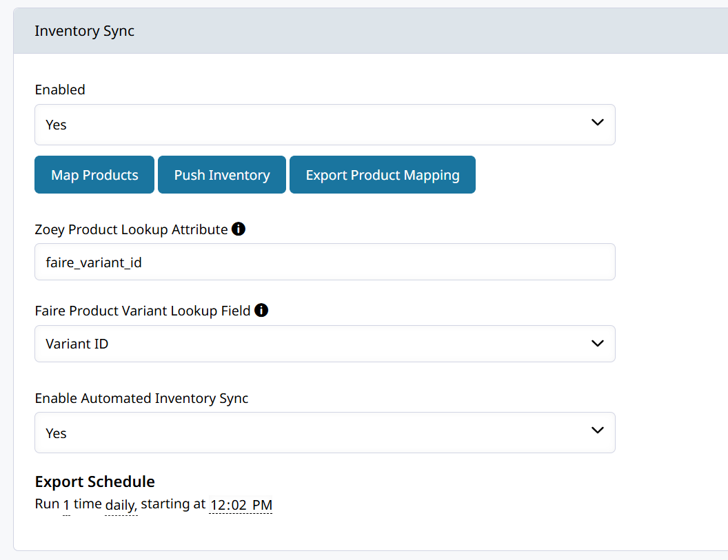Click the Enabled field label
The image size is (728, 560).
click(60, 90)
